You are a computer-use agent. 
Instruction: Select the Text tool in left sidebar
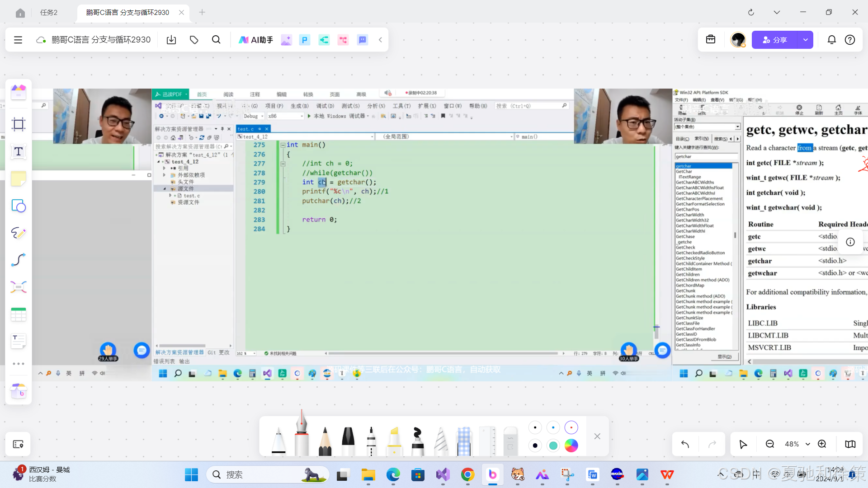(19, 152)
